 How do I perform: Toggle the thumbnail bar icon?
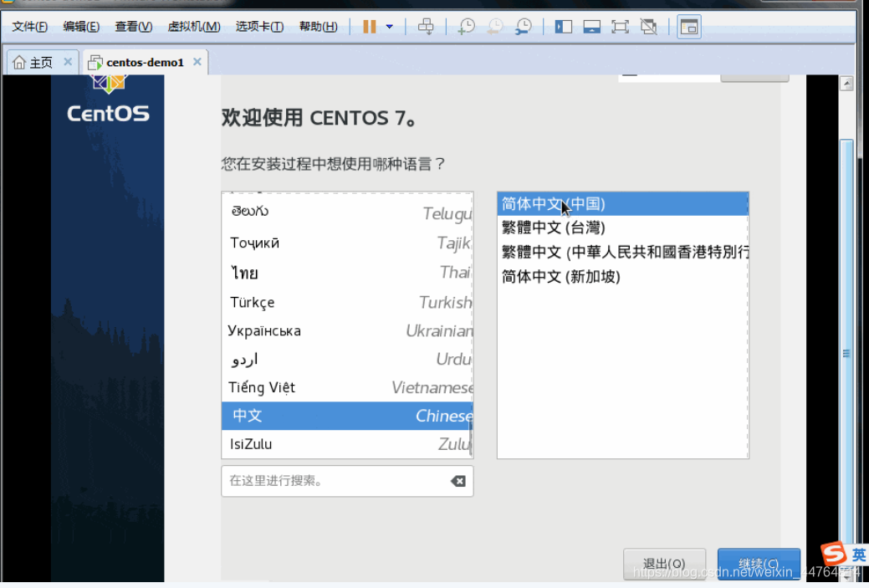point(592,26)
